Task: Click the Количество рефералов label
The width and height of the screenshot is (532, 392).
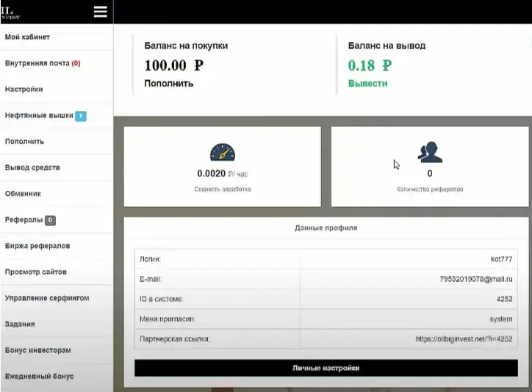Action: tap(430, 189)
